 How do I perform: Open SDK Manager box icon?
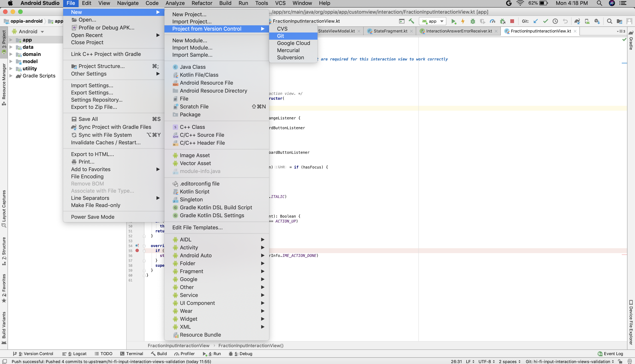click(x=597, y=22)
